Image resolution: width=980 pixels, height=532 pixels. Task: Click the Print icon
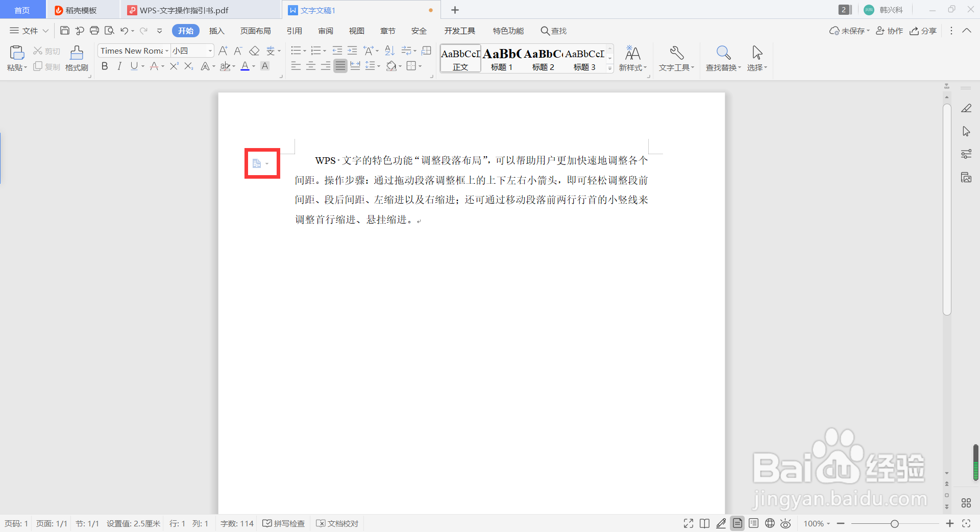click(x=94, y=31)
